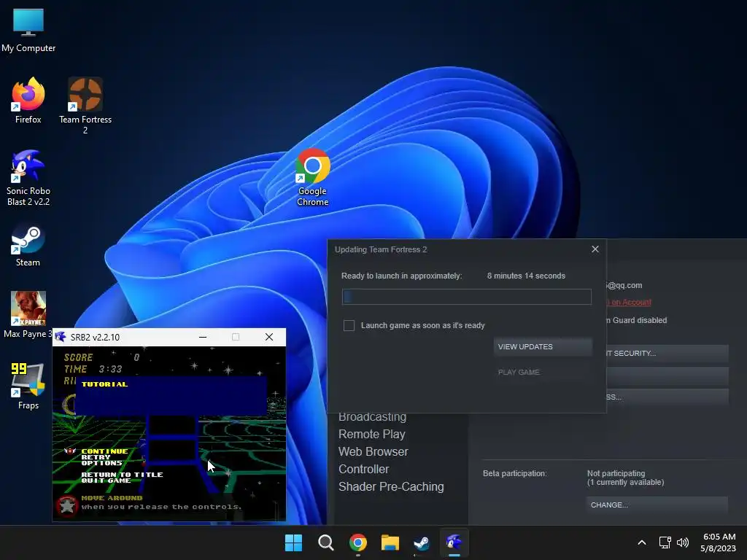Open File Explorer from the taskbar
This screenshot has width=747, height=560.
[x=390, y=542]
